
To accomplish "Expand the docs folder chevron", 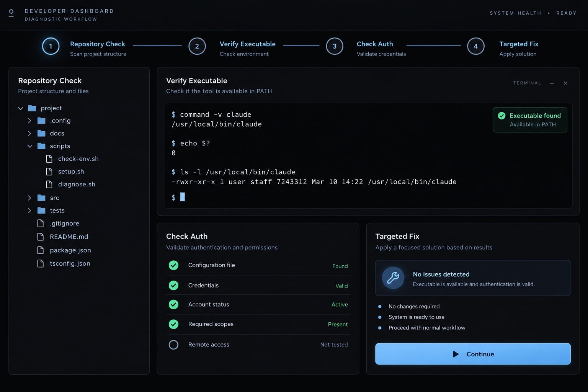I will tap(29, 134).
